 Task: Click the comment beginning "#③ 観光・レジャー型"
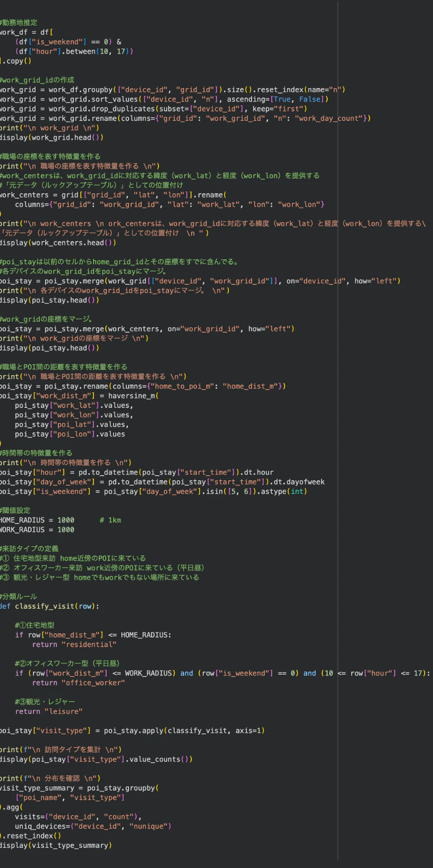pyautogui.click(x=100, y=577)
